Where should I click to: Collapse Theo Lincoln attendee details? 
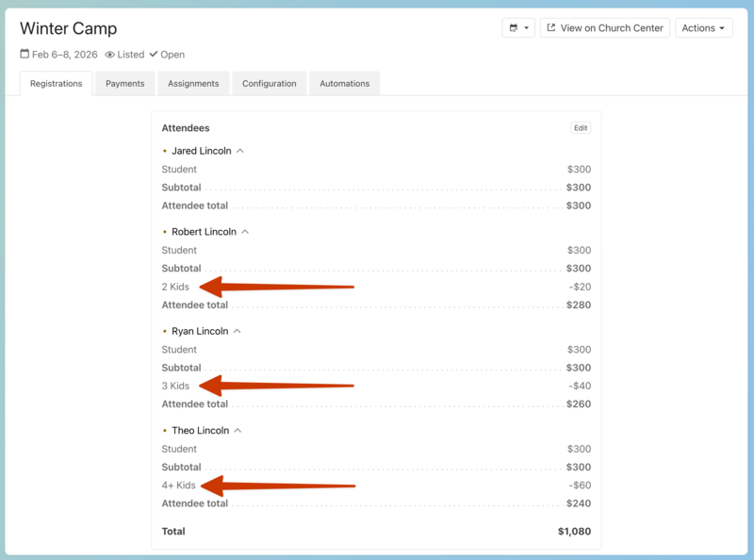coord(238,431)
